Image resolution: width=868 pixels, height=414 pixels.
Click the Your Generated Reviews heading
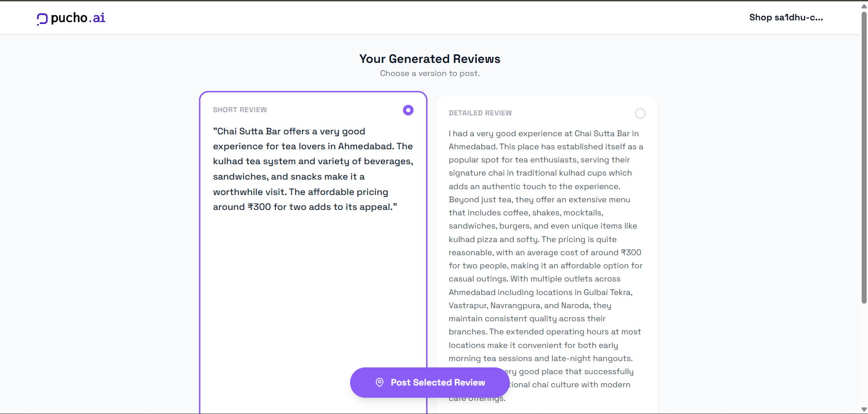pos(430,59)
